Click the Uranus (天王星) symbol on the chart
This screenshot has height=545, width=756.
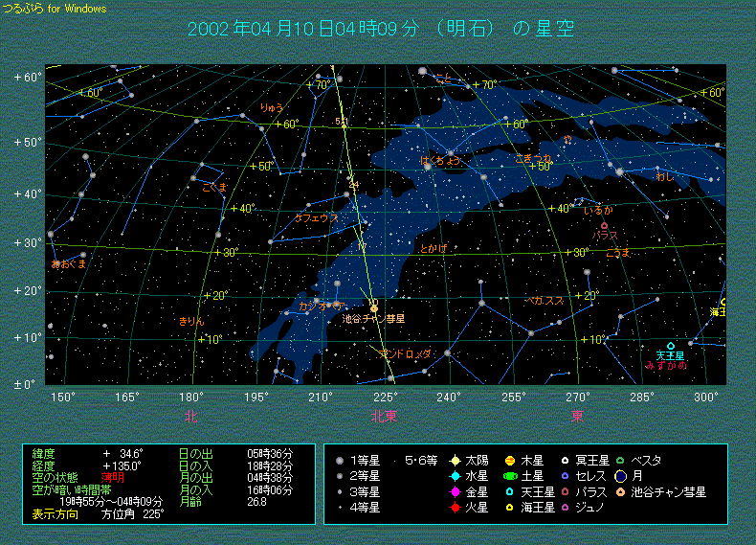(671, 346)
